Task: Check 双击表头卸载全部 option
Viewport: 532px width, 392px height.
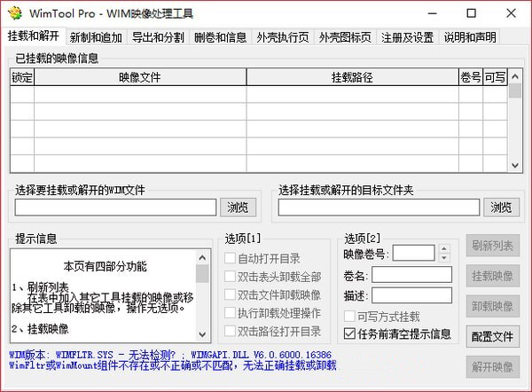Action: (x=231, y=277)
